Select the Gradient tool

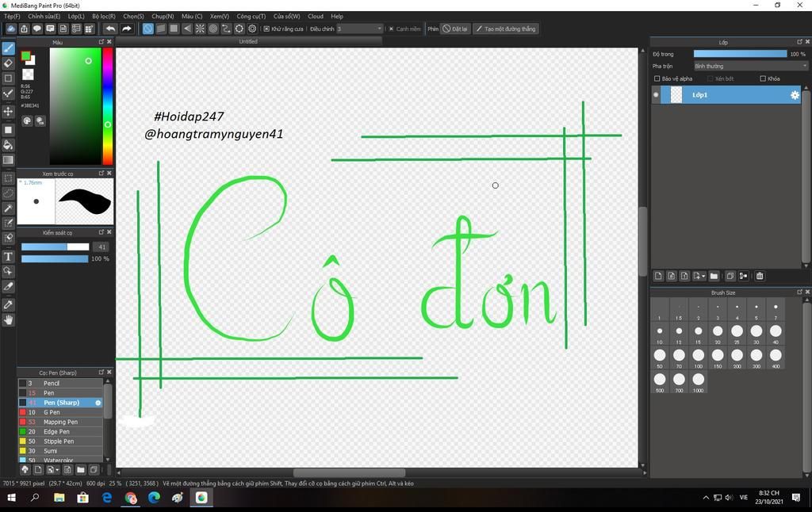click(x=8, y=160)
